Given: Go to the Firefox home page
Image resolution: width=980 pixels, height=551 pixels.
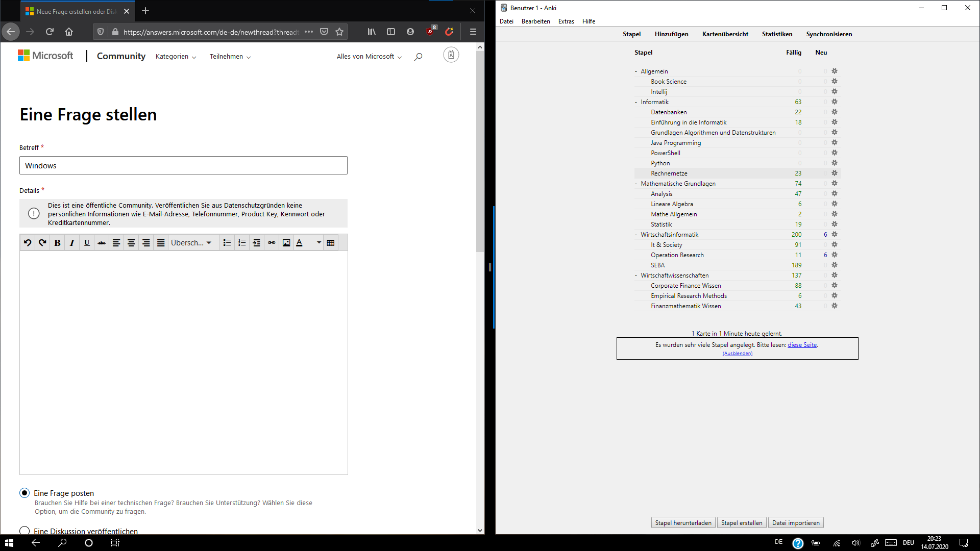Looking at the screenshot, I should pos(69,32).
